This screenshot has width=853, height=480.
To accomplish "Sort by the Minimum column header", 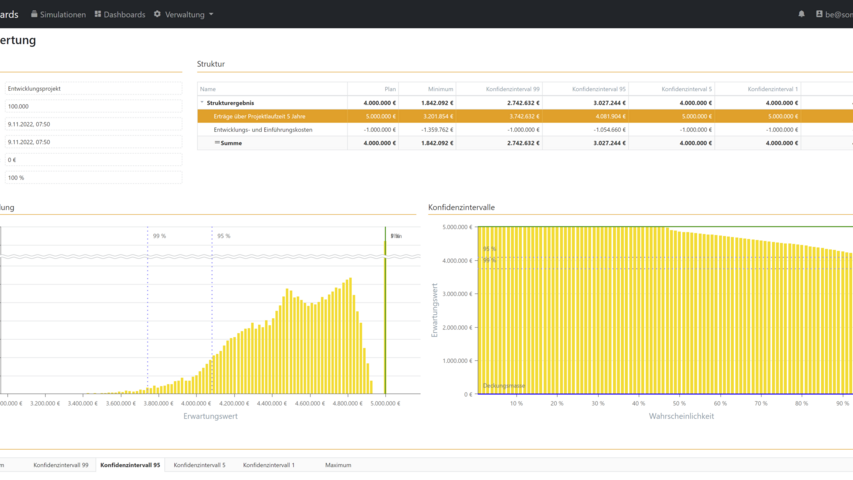I will [x=440, y=89].
